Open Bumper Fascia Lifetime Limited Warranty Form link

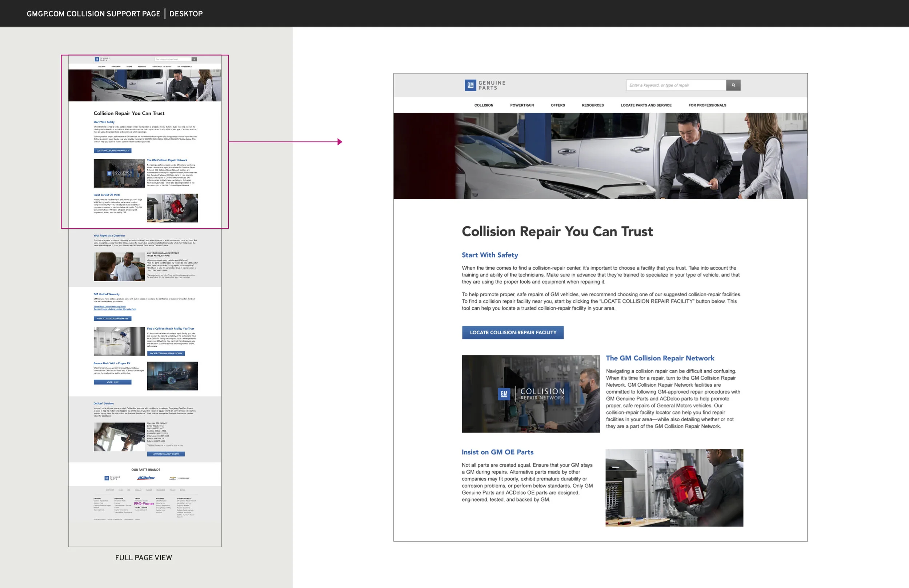[x=115, y=309]
